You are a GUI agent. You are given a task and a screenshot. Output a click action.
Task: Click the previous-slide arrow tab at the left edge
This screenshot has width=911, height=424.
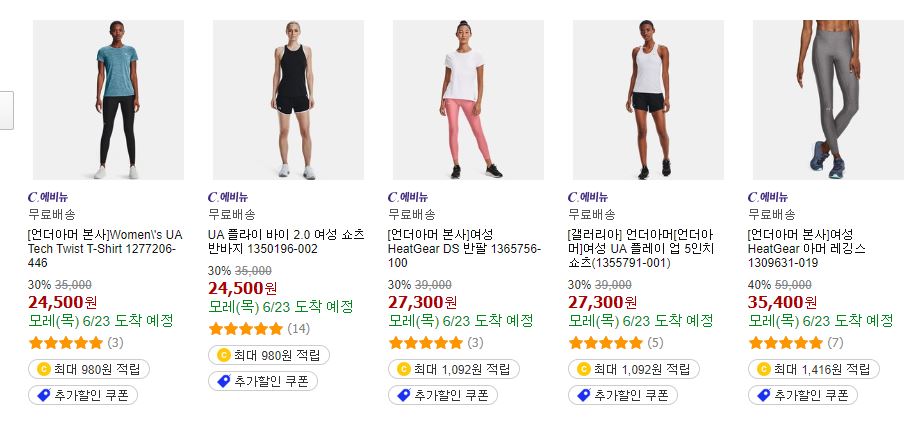coord(6,110)
